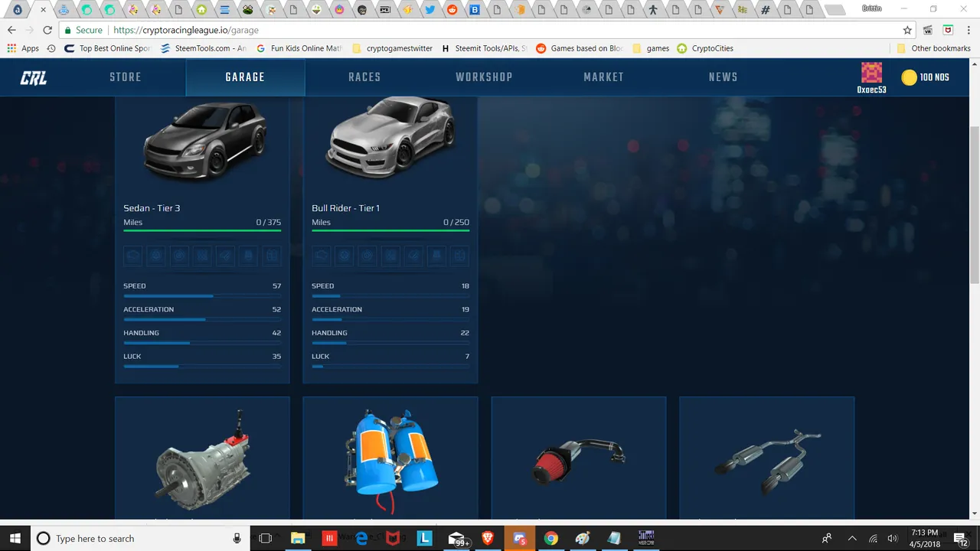980x551 pixels.
Task: Click Sedan Miles progress bar
Action: [202, 230]
